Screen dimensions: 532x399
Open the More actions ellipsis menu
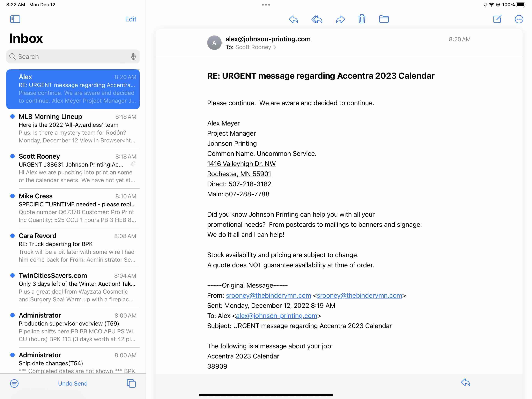point(519,19)
